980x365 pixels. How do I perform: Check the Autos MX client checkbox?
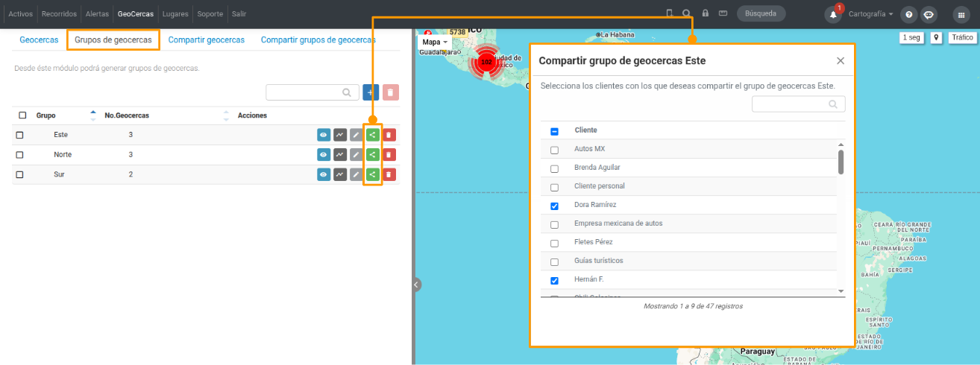point(554,150)
